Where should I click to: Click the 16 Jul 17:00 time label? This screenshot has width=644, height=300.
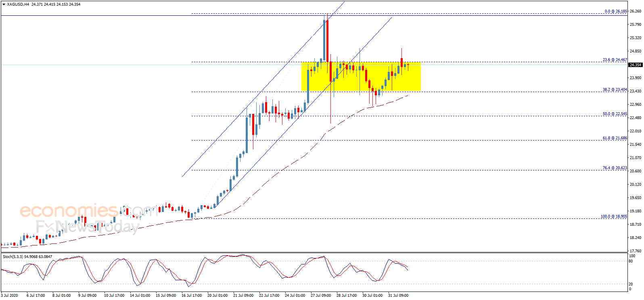(x=191, y=296)
